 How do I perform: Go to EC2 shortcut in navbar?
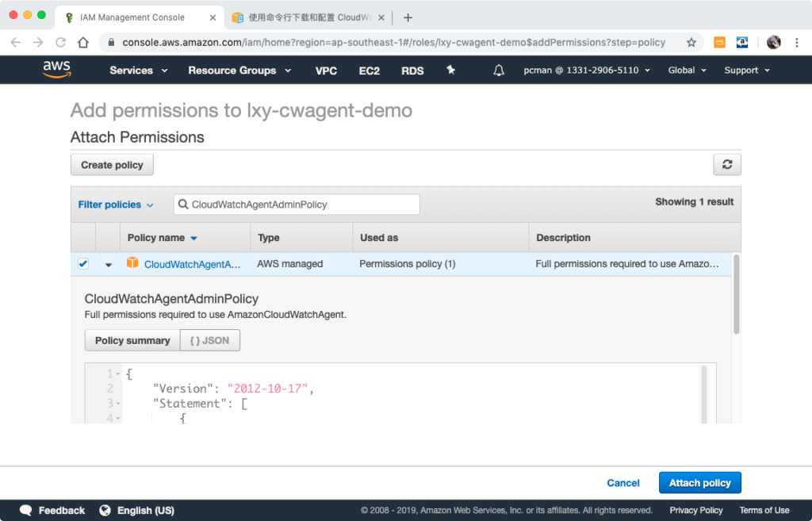point(370,71)
